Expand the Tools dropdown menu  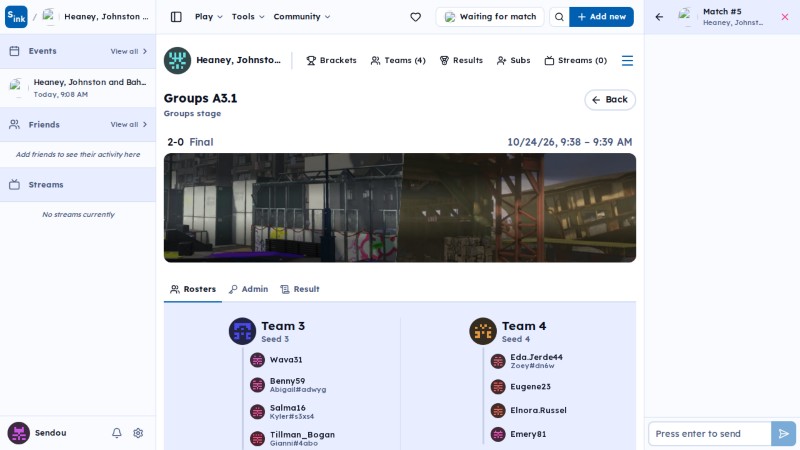pyautogui.click(x=248, y=17)
